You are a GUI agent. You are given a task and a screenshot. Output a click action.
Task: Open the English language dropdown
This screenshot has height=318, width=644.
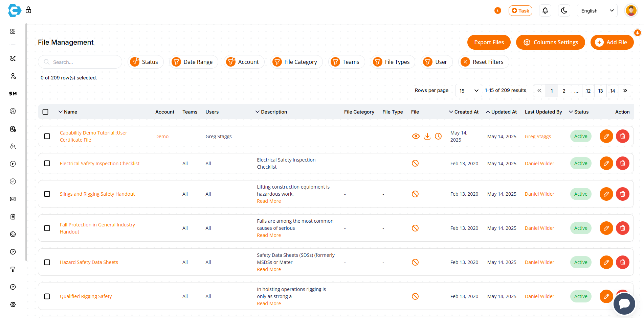(x=597, y=11)
